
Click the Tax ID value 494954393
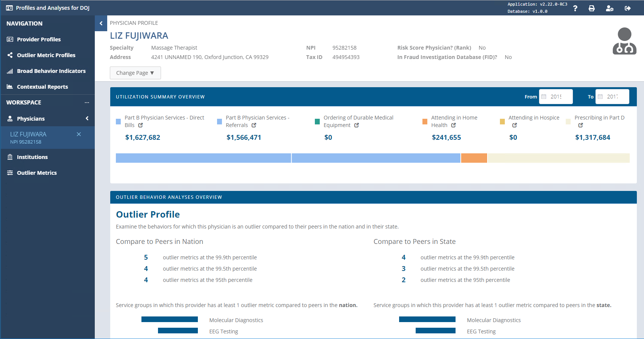tap(346, 57)
